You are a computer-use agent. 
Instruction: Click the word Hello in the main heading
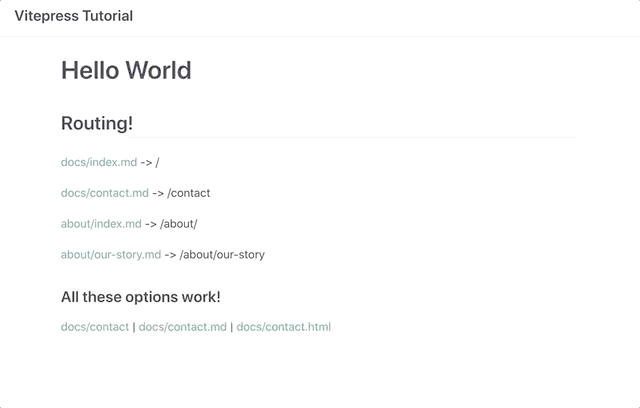[x=90, y=71]
